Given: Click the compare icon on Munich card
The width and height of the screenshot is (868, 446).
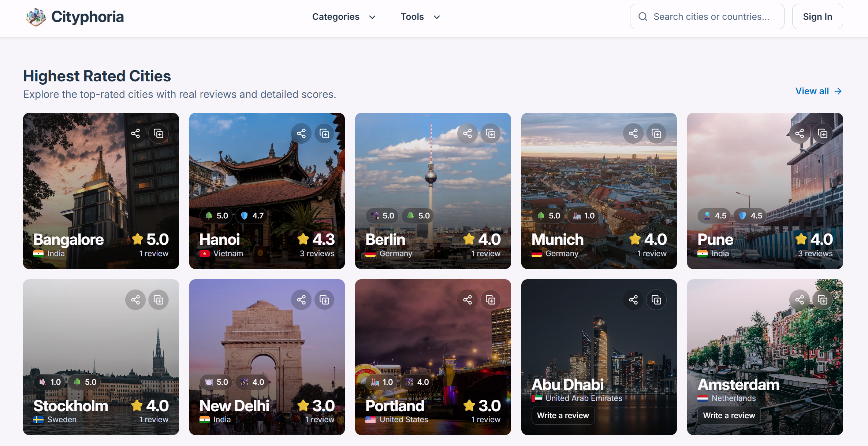Looking at the screenshot, I should click(x=656, y=133).
